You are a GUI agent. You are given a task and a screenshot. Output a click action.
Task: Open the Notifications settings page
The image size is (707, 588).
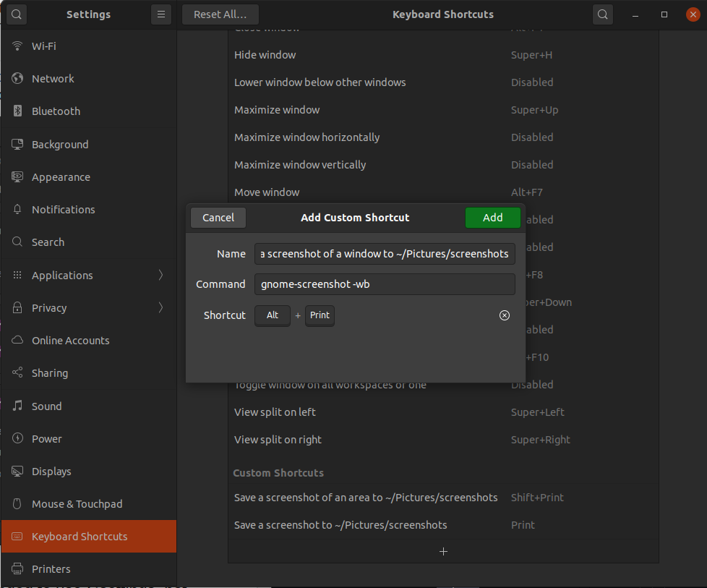(64, 209)
